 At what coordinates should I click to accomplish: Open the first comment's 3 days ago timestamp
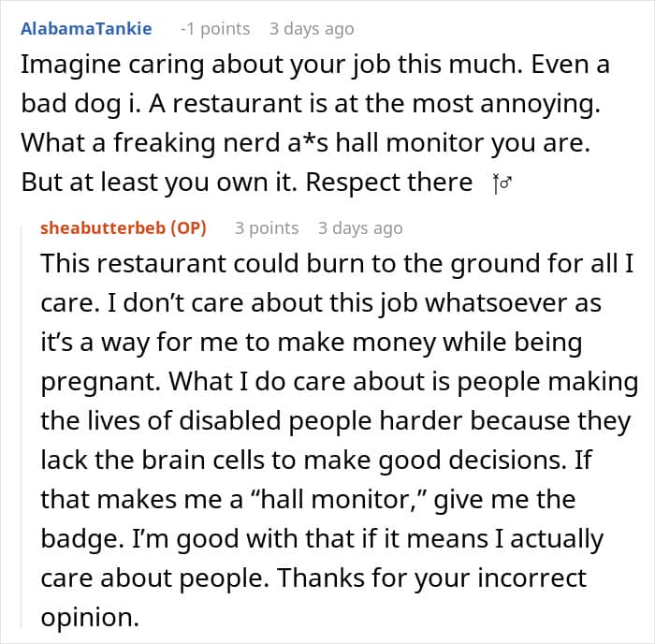(x=312, y=29)
